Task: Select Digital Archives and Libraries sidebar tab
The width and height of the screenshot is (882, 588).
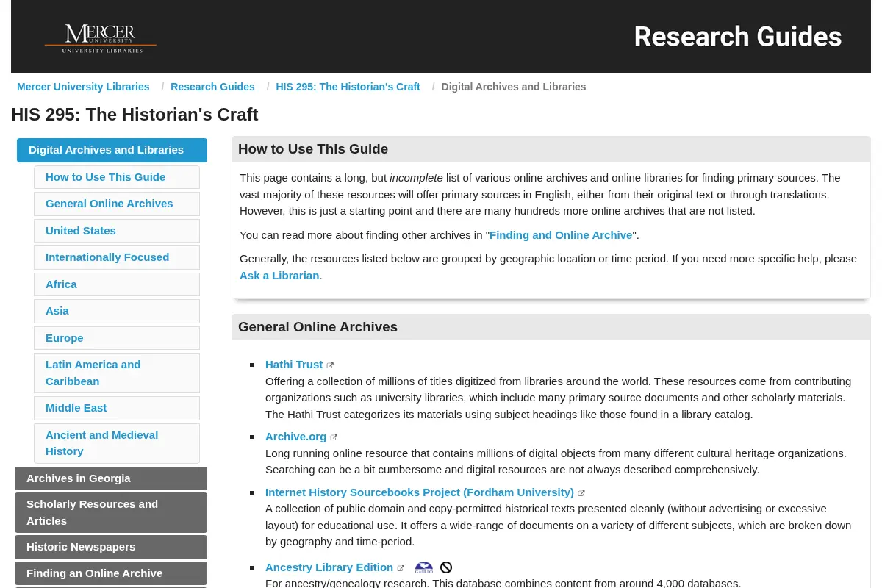Action: click(x=112, y=150)
